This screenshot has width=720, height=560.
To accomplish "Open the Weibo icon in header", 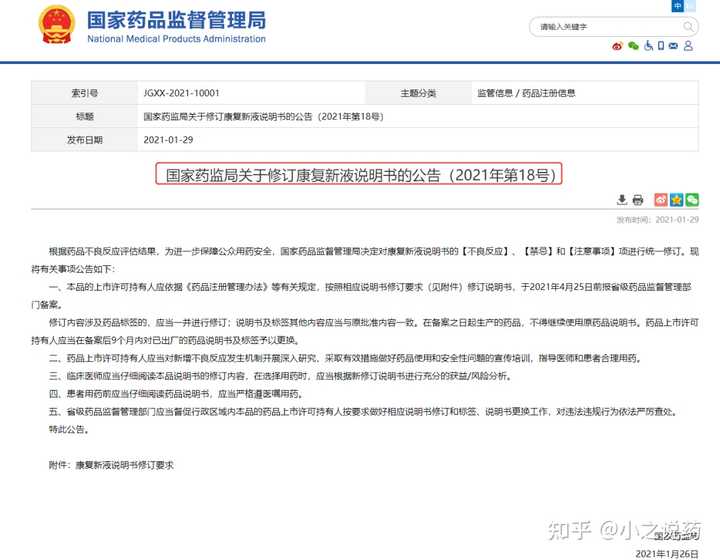I will [617, 46].
